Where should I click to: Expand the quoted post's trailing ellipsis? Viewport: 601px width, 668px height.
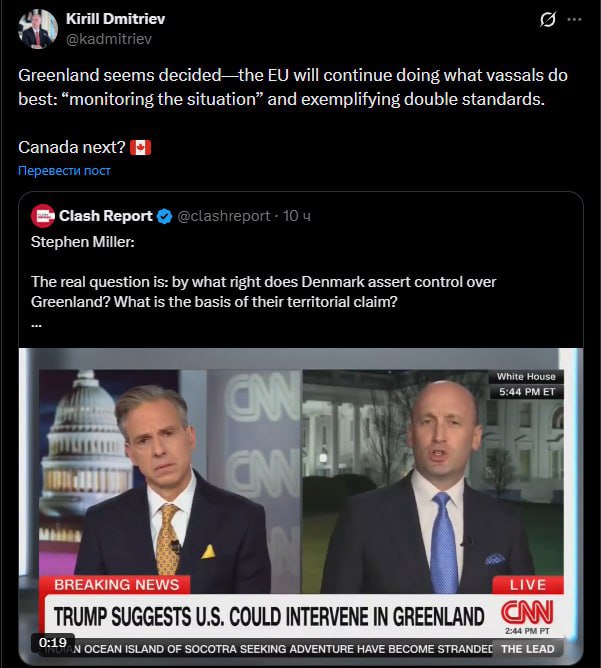36,325
